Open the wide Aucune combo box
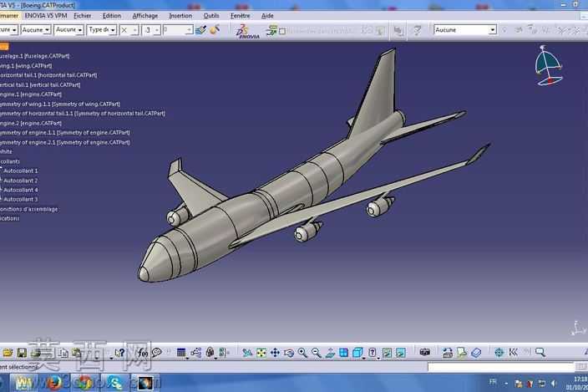This screenshot has height=392, width=588. click(465, 29)
